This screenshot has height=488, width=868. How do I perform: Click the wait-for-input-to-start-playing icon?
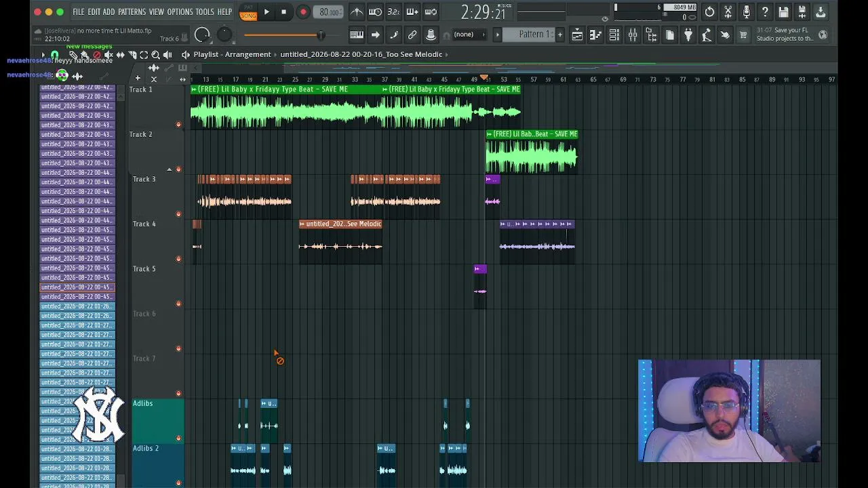point(375,12)
